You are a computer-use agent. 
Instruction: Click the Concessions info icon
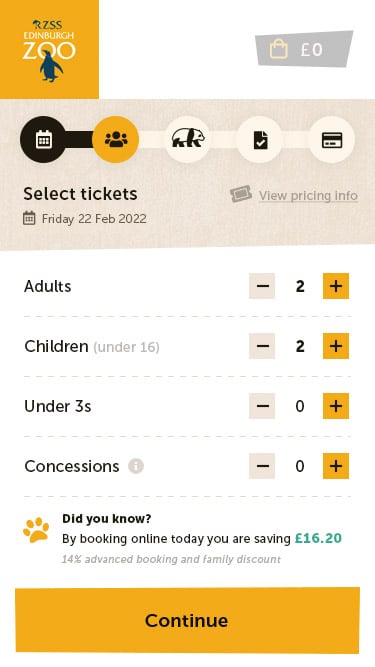click(136, 466)
